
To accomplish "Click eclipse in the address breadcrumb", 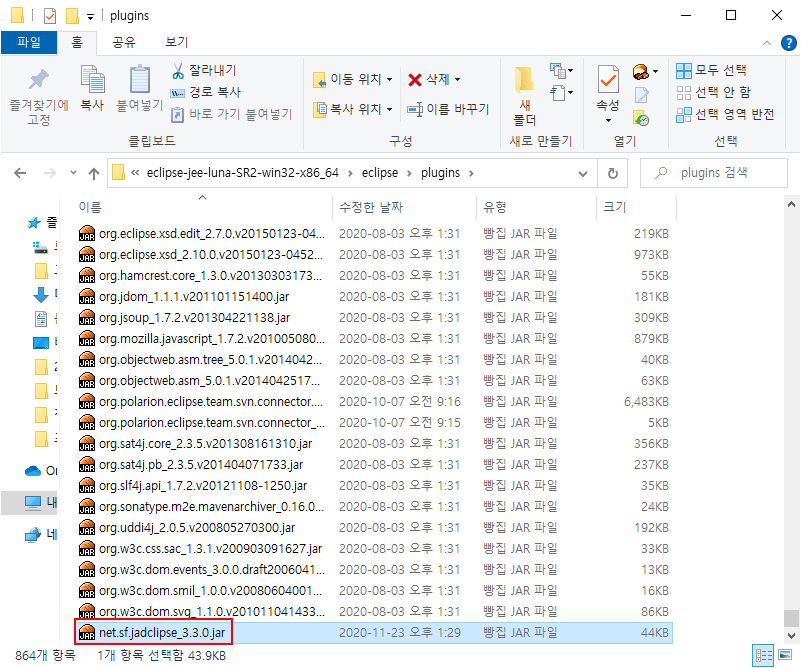I will click(x=380, y=173).
